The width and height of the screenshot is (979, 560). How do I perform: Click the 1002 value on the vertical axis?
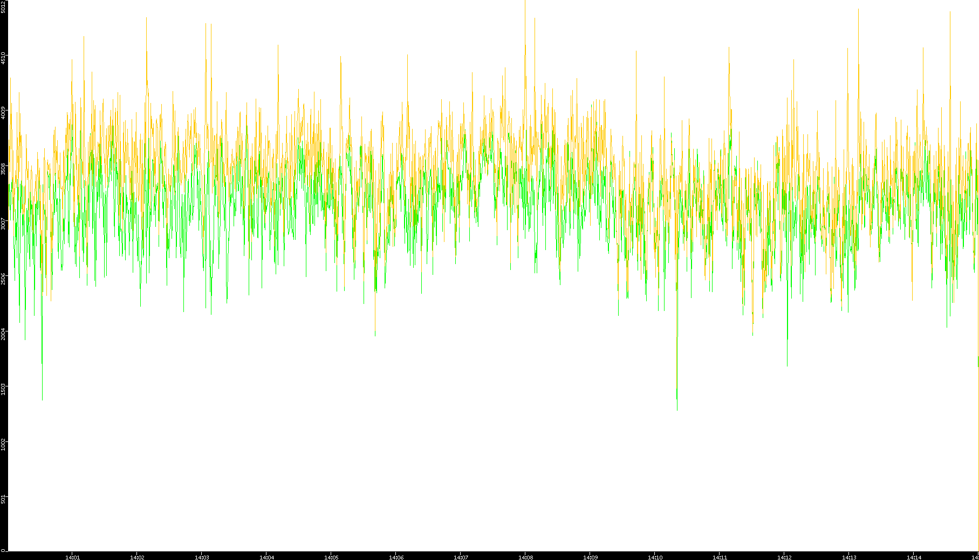[x=3, y=445]
